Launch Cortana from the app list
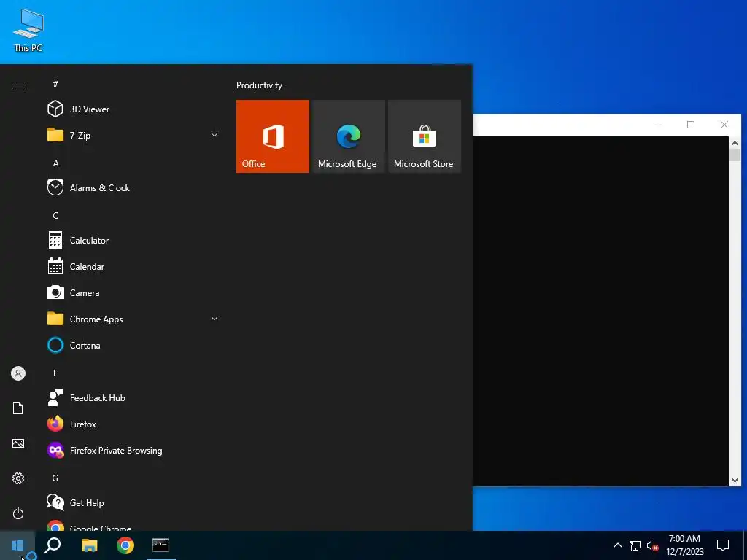Image resolution: width=747 pixels, height=560 pixels. pyautogui.click(x=133, y=345)
